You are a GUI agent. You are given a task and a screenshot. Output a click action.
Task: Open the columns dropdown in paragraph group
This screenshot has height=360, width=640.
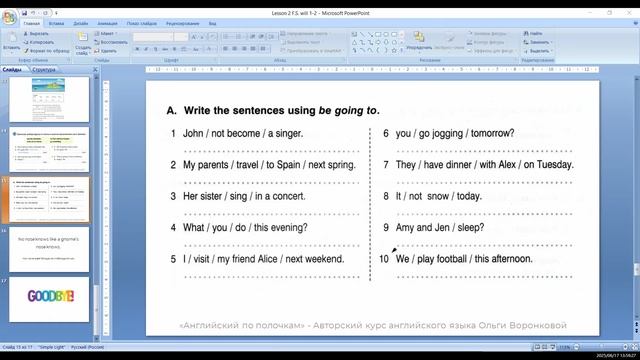[264, 49]
